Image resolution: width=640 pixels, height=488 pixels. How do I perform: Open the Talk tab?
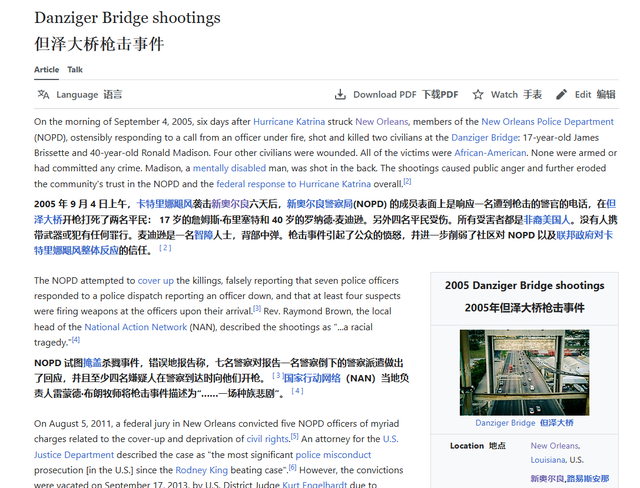(75, 70)
